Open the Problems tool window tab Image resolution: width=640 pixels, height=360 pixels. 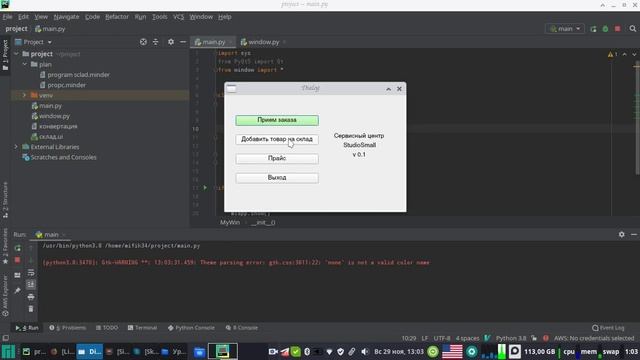(x=68, y=328)
